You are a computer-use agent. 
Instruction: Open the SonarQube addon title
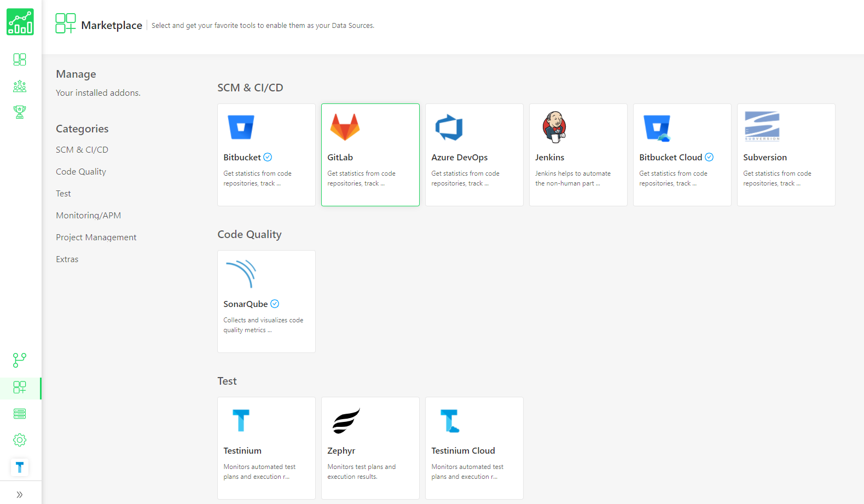246,304
